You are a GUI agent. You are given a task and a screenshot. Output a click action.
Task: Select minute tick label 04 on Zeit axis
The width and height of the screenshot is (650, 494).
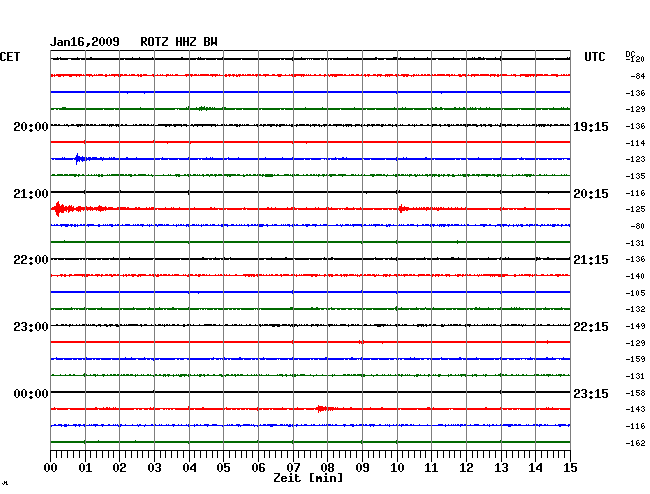click(189, 467)
